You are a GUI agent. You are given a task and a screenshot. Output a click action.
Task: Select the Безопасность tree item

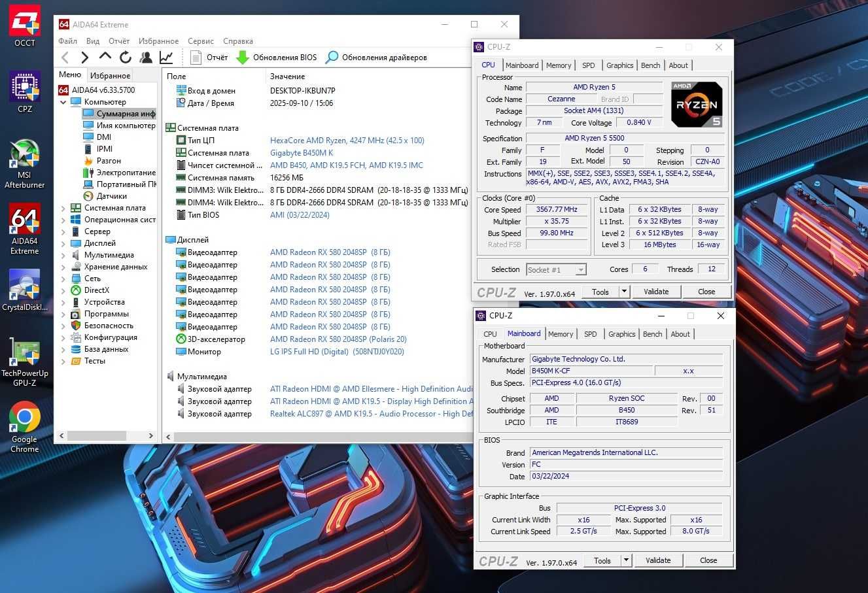point(109,326)
